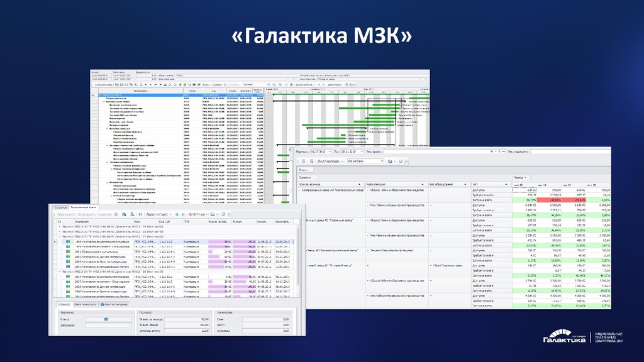Open the Статус dropdown in the Состояние panel
The image size is (644, 362).
pyautogui.click(x=108, y=319)
